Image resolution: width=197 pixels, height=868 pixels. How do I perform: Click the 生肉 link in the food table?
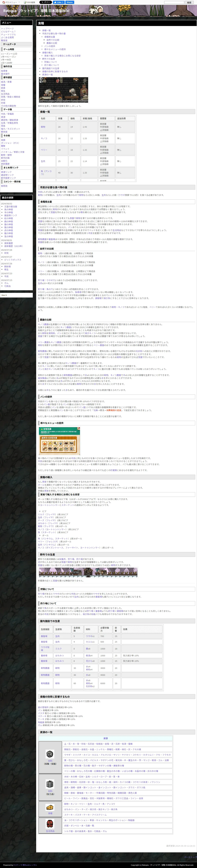click(x=43, y=161)
